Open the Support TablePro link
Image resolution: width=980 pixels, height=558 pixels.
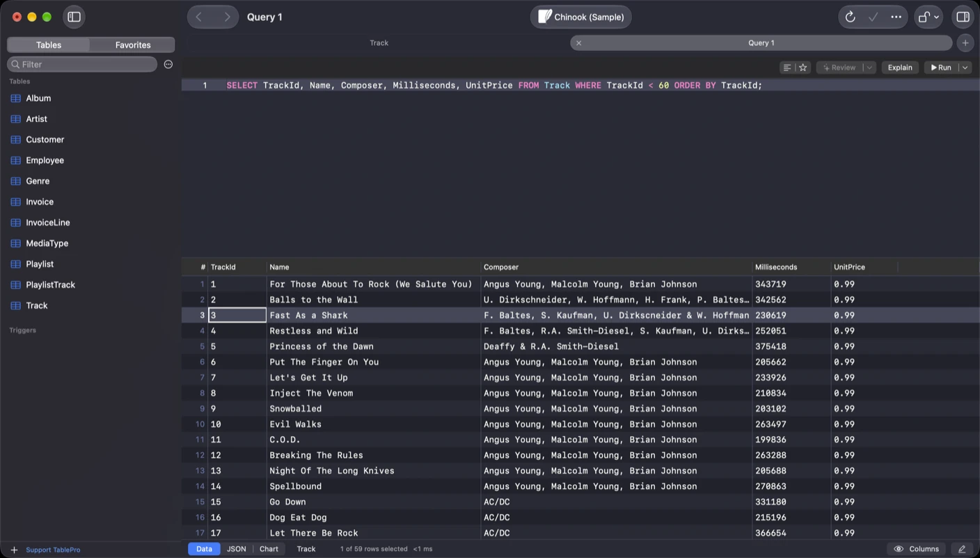[53, 550]
